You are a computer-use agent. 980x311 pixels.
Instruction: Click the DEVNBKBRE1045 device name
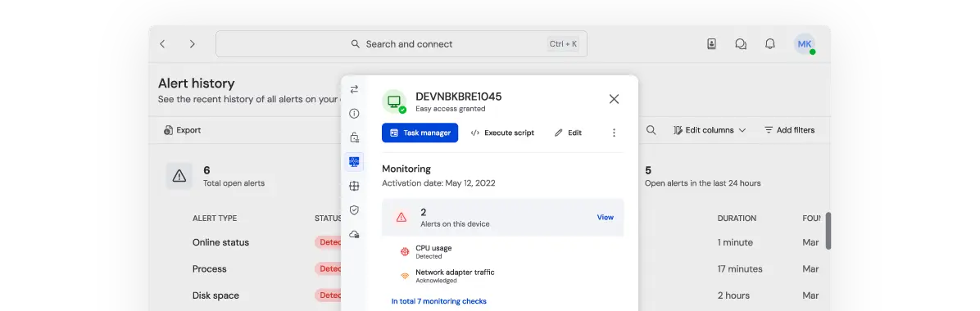(459, 97)
